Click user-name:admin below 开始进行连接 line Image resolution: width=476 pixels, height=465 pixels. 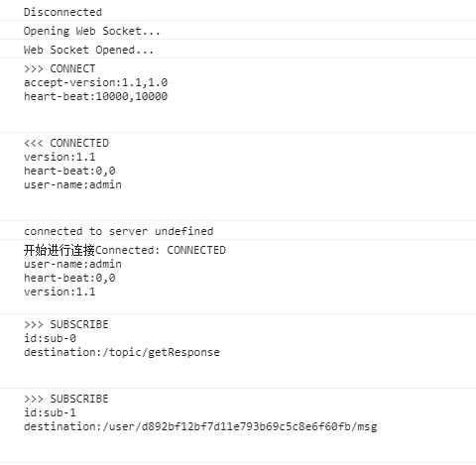[x=72, y=264]
